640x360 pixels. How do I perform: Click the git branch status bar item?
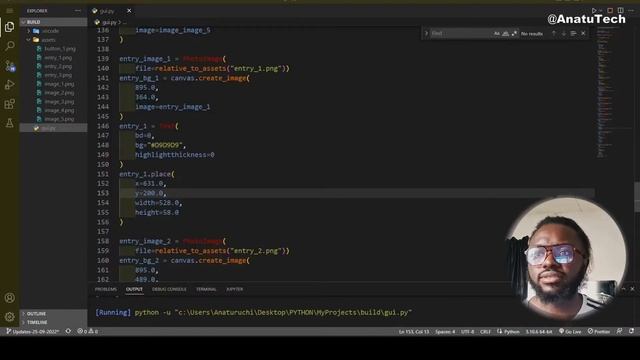coord(32,331)
